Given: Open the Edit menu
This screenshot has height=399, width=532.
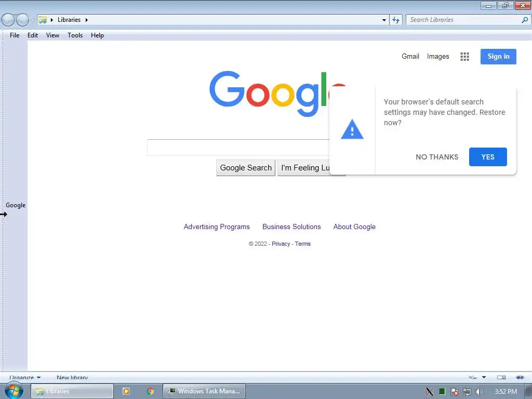Looking at the screenshot, I should pyautogui.click(x=33, y=35).
